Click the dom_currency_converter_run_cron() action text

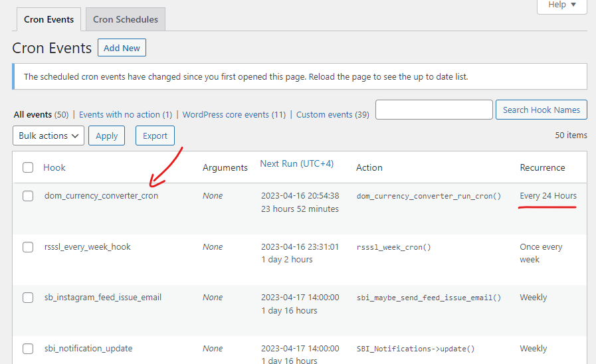click(429, 196)
